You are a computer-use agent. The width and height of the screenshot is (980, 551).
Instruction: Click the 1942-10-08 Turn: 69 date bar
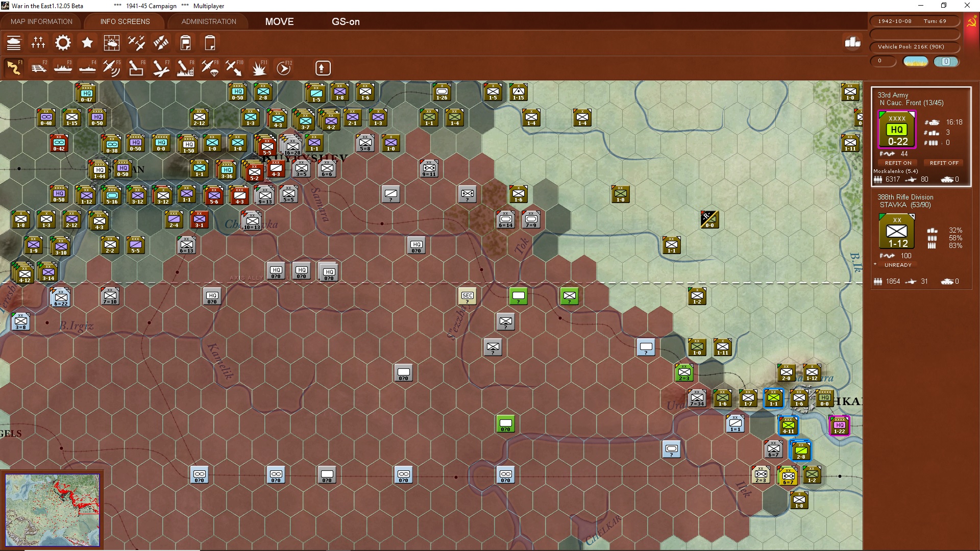(914, 21)
